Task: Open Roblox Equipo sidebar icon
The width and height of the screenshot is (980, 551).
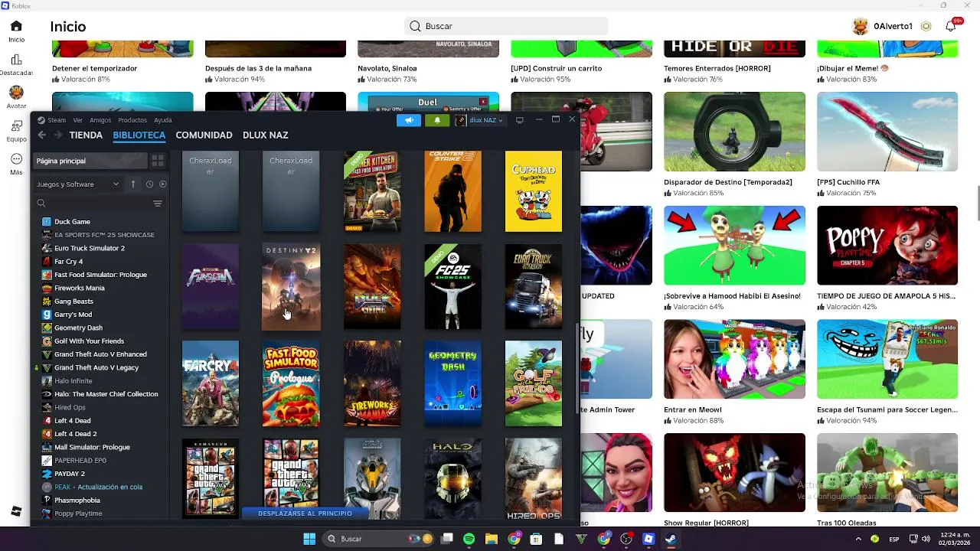Action: point(16,126)
